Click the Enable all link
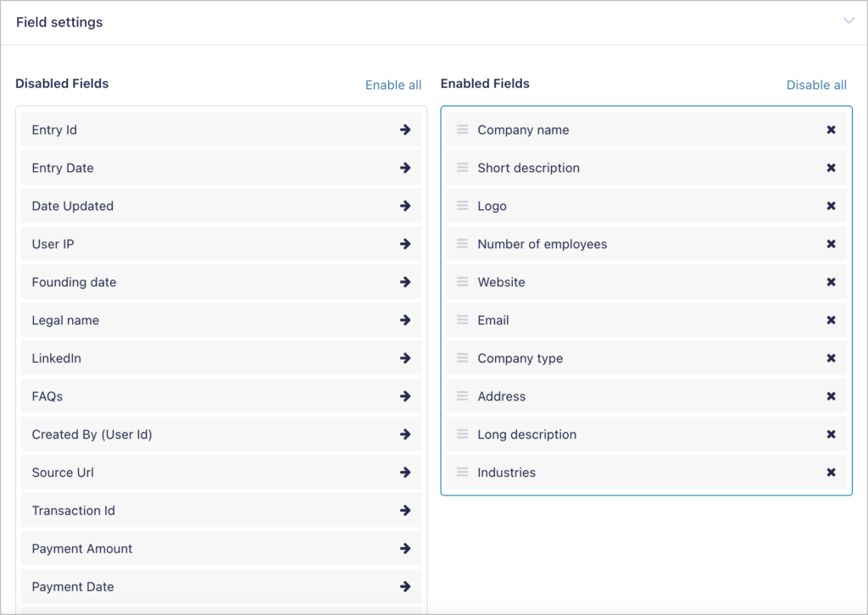 [393, 85]
